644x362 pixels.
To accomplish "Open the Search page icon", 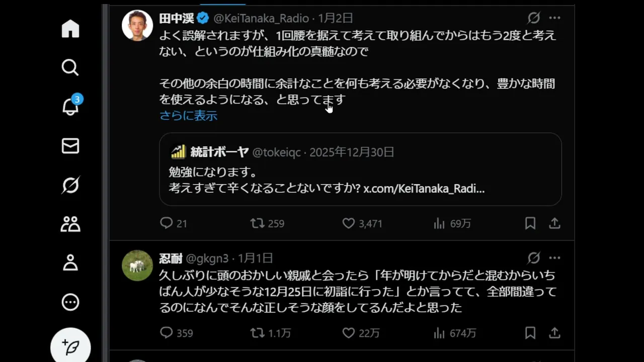I will tap(70, 67).
